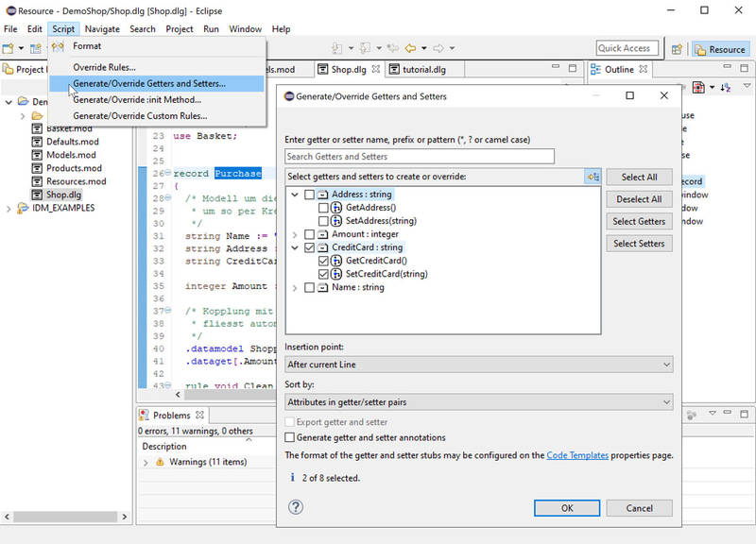This screenshot has width=756, height=544.
Task: Click the Format icon in Script menu
Action: coord(58,46)
